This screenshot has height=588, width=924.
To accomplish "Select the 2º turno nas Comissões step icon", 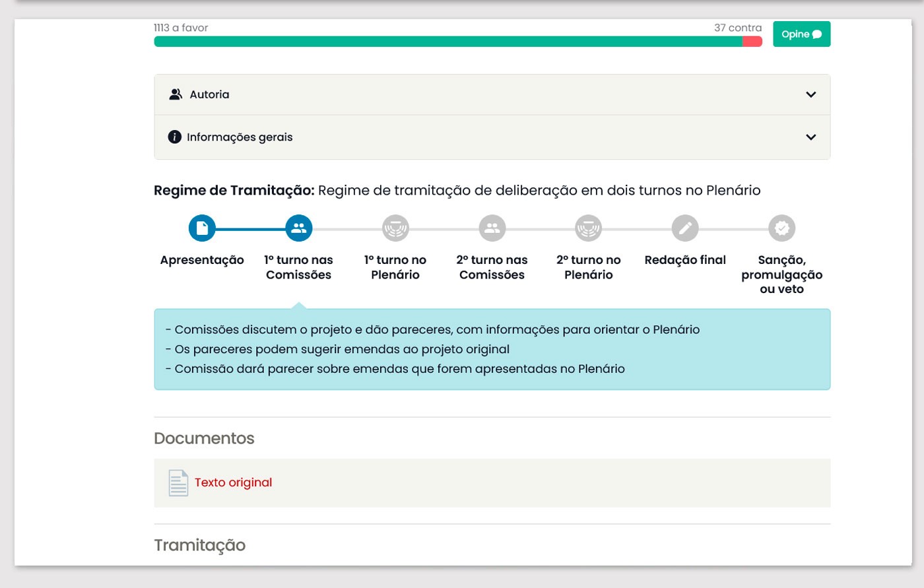I will 492,228.
